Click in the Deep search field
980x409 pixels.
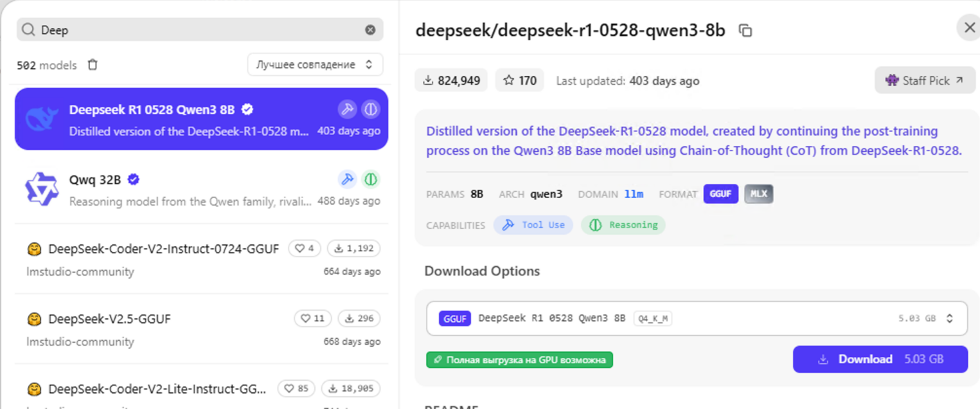[200, 30]
